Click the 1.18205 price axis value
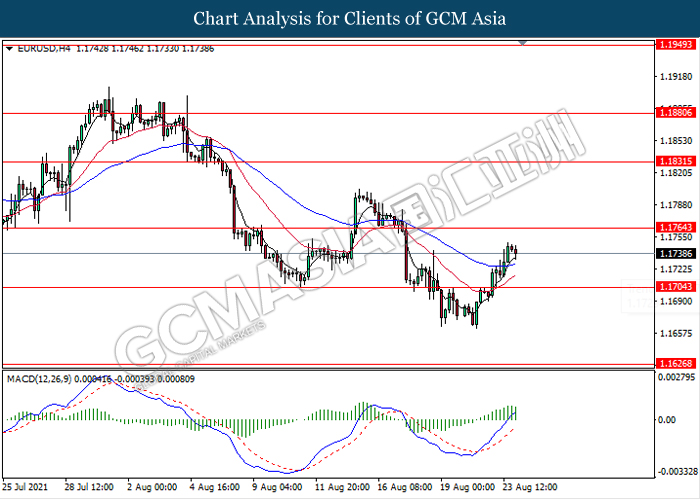 (676, 173)
